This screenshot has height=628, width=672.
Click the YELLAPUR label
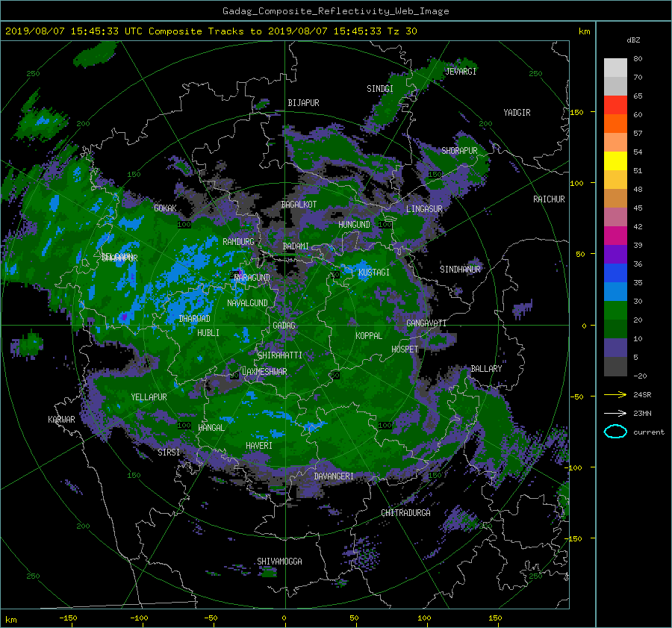(x=149, y=397)
